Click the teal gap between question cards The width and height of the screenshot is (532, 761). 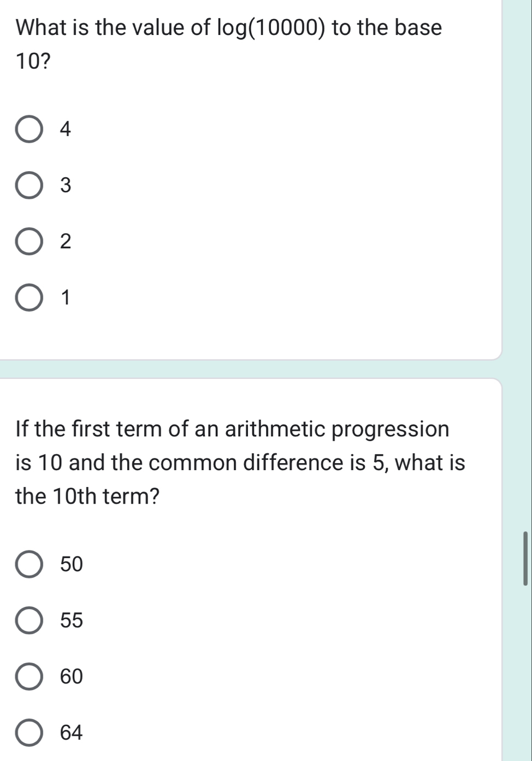[251, 368]
